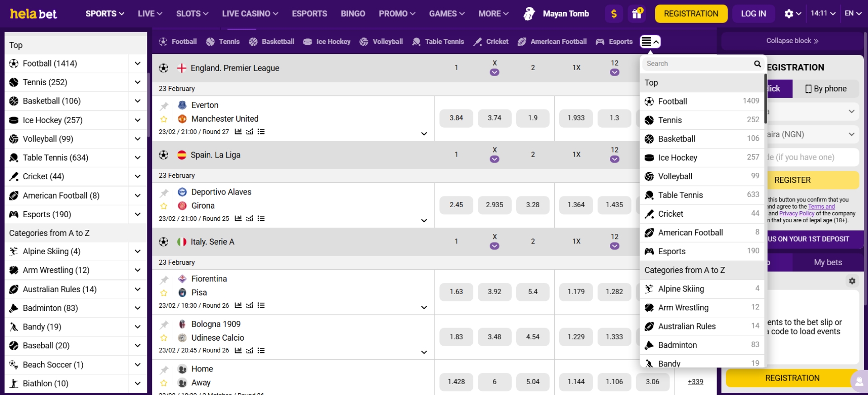868x395 pixels.
Task: Open the X market dropdown in Premier League header
Action: coord(495,72)
